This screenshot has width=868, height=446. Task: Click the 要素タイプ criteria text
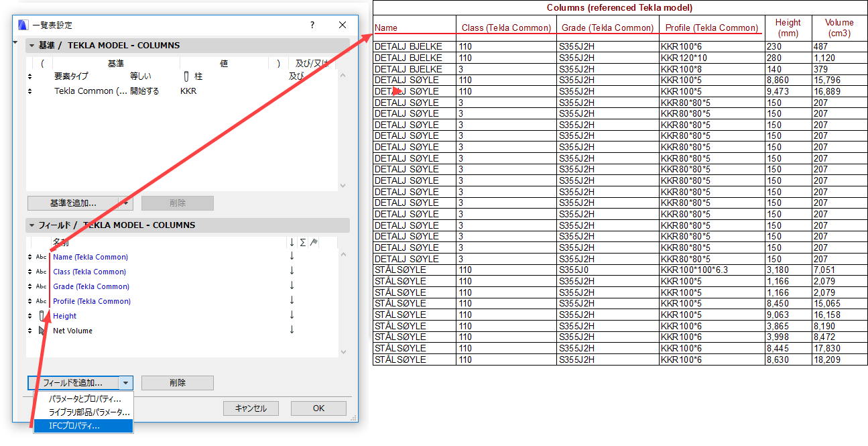click(71, 76)
